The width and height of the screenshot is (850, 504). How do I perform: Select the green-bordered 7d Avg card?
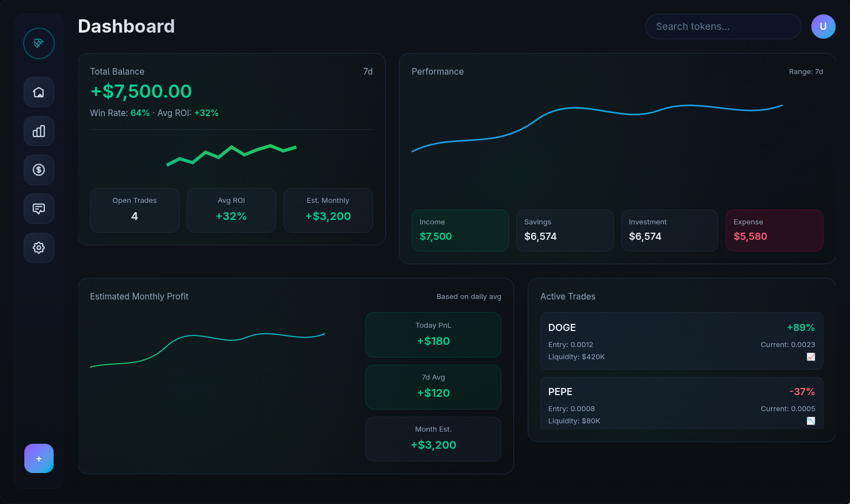(433, 387)
